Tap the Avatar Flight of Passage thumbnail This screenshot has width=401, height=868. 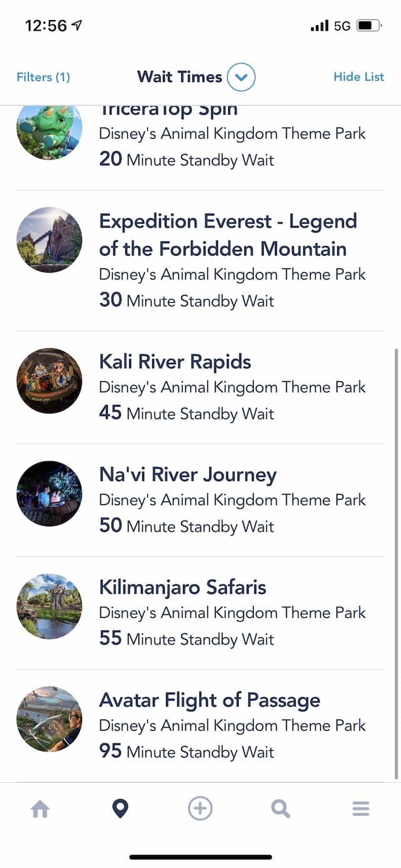49,719
